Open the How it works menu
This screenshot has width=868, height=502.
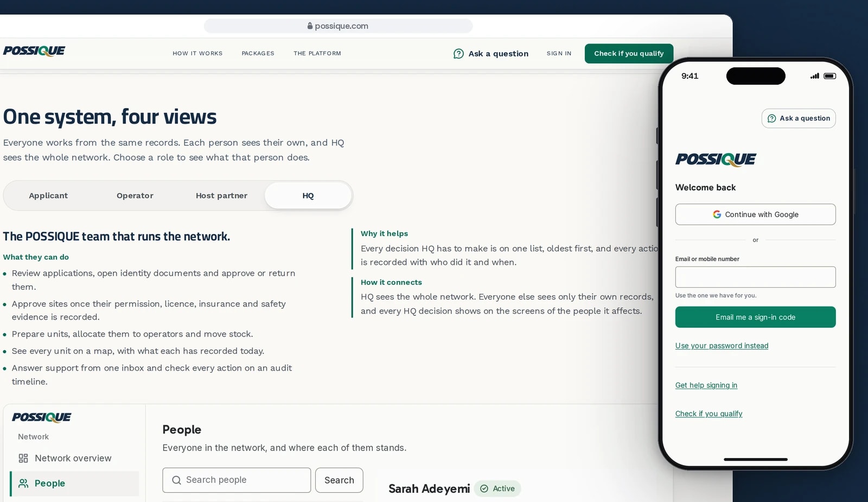[197, 54]
